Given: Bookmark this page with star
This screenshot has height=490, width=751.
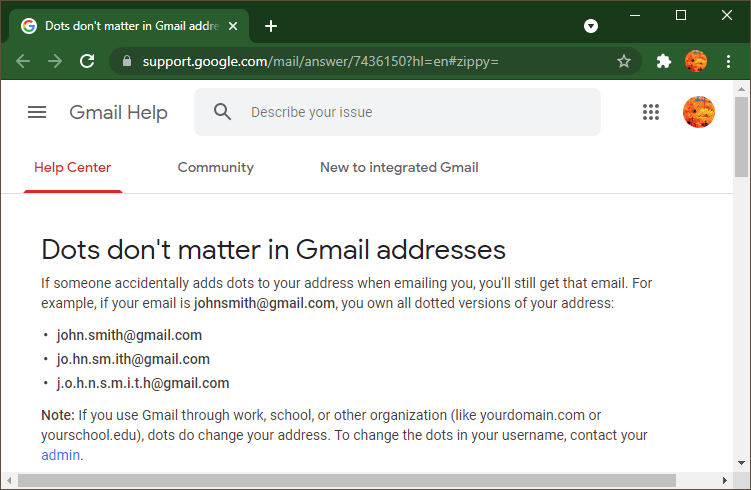Looking at the screenshot, I should tap(624, 61).
